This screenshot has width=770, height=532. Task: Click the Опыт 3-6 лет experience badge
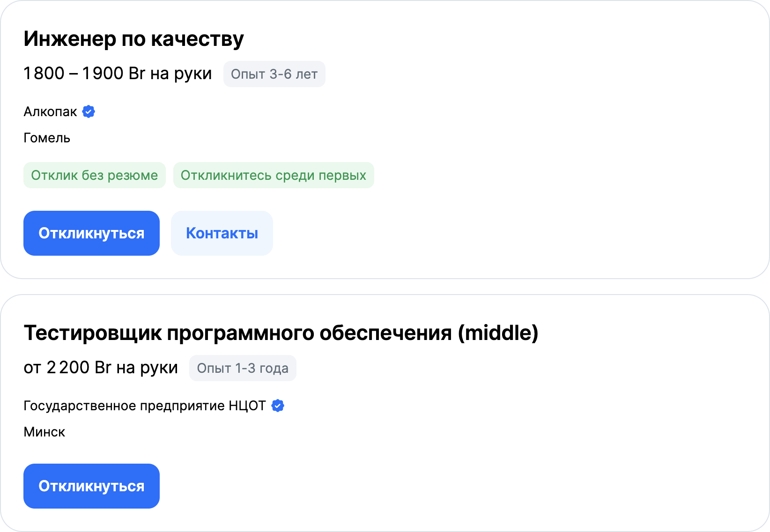(274, 74)
